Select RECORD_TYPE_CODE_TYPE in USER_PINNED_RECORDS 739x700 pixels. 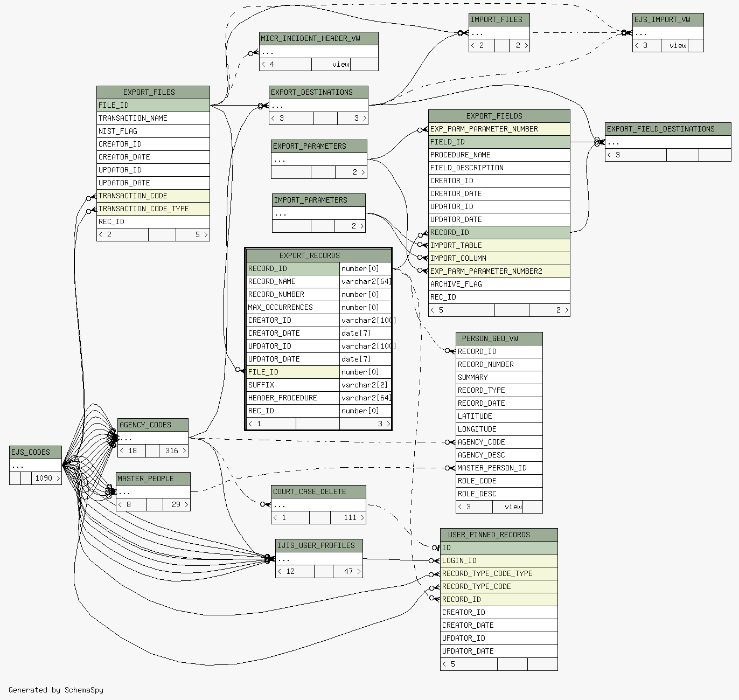(499, 573)
